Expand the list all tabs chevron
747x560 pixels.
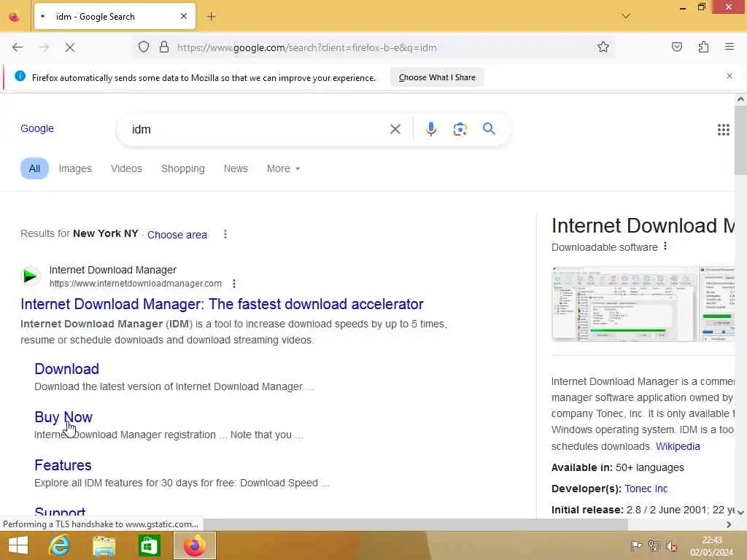tap(626, 16)
